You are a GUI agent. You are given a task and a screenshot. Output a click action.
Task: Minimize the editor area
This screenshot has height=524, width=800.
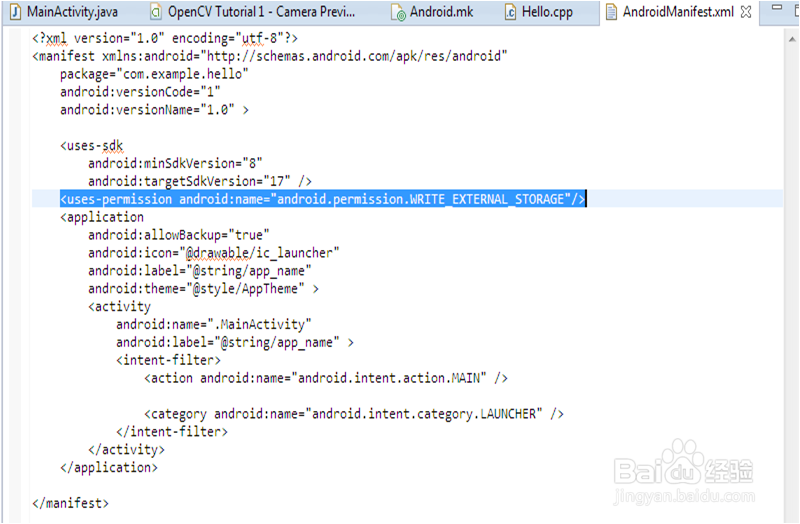tap(777, 8)
